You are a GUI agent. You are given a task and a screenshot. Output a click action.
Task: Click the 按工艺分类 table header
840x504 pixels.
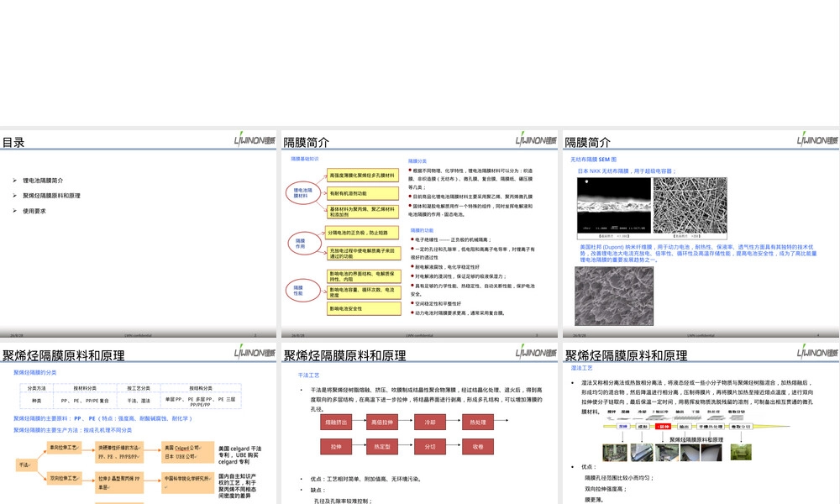(x=139, y=388)
